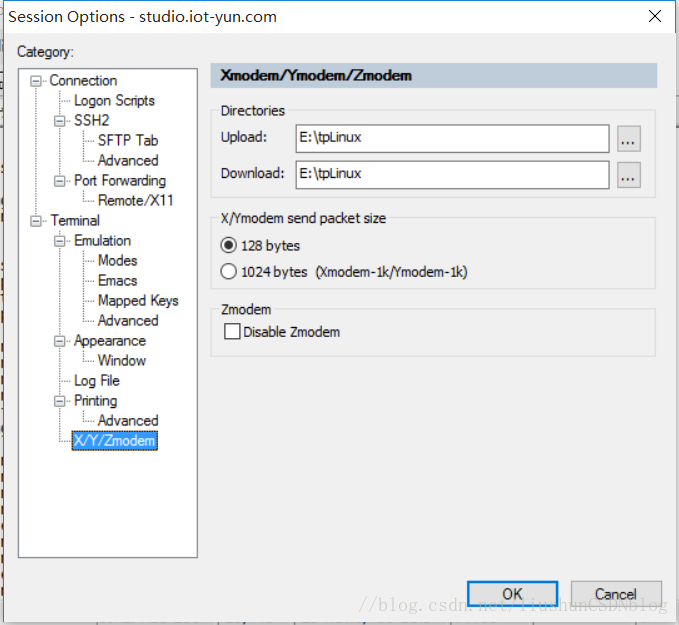The image size is (679, 625).
Task: Focus the Upload directory text field
Action: (x=453, y=139)
